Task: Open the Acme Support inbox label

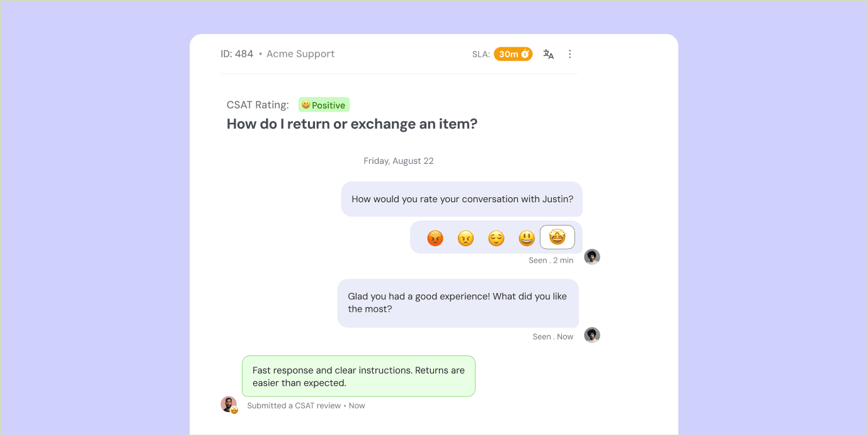Action: click(x=300, y=54)
